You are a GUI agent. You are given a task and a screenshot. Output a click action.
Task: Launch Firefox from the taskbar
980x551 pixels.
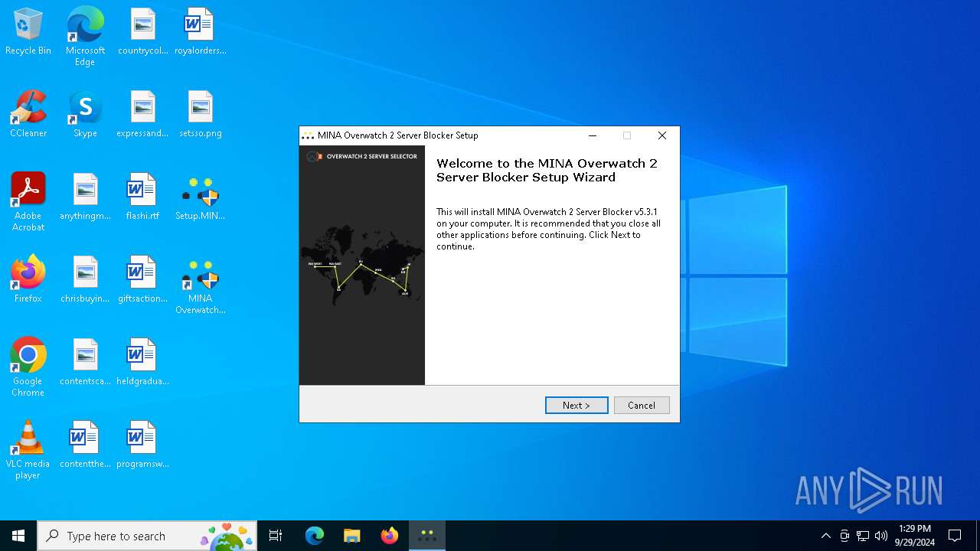coord(390,536)
